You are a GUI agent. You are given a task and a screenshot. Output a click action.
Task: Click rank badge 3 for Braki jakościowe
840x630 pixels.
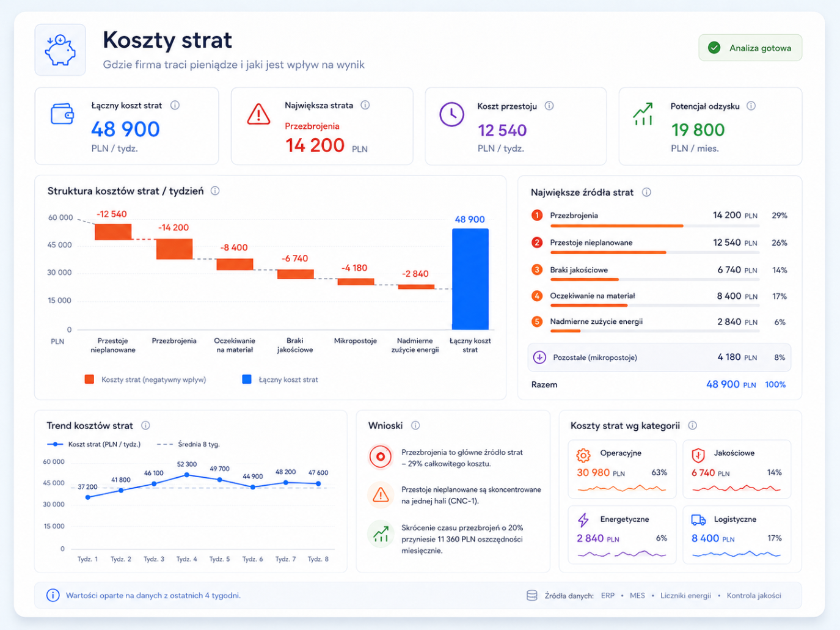click(x=537, y=269)
